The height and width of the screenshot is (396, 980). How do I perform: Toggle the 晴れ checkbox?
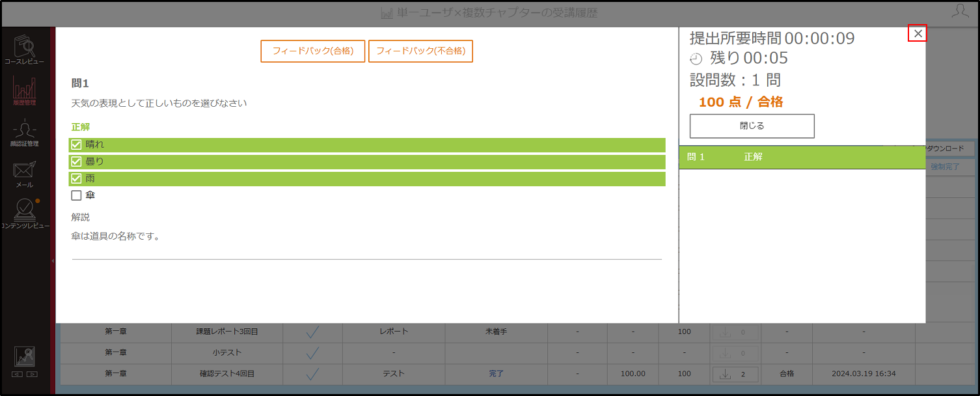(76, 145)
